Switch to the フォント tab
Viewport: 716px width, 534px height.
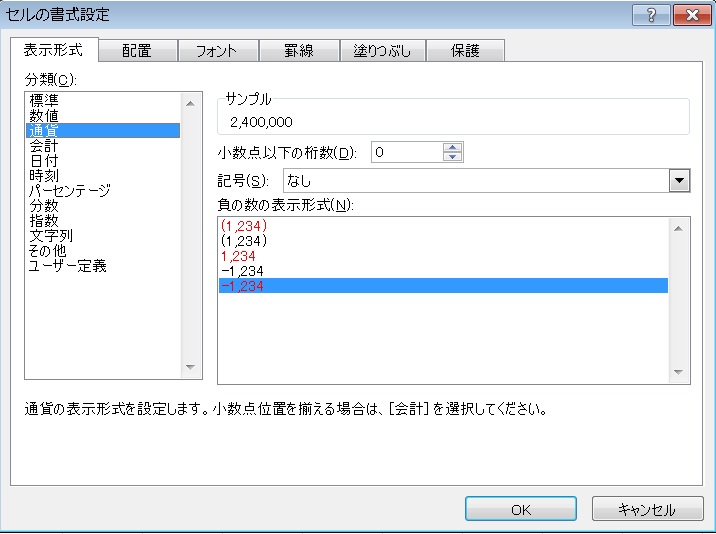pos(217,51)
